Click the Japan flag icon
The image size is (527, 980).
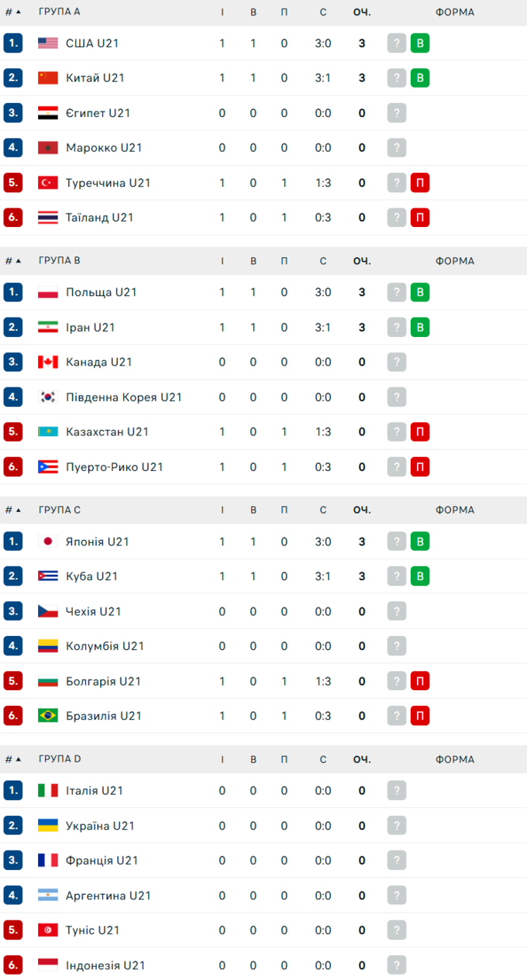coord(48,542)
